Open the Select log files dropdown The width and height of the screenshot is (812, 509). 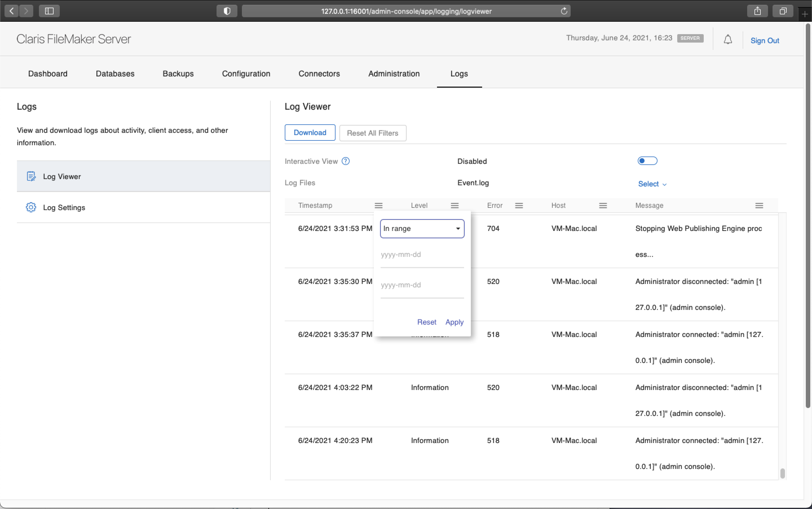pyautogui.click(x=652, y=184)
